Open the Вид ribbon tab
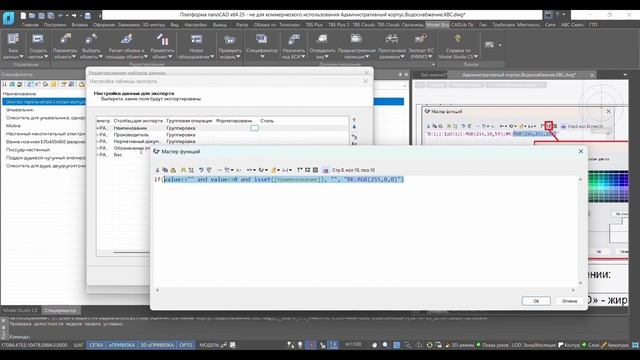 pyautogui.click(x=175, y=25)
